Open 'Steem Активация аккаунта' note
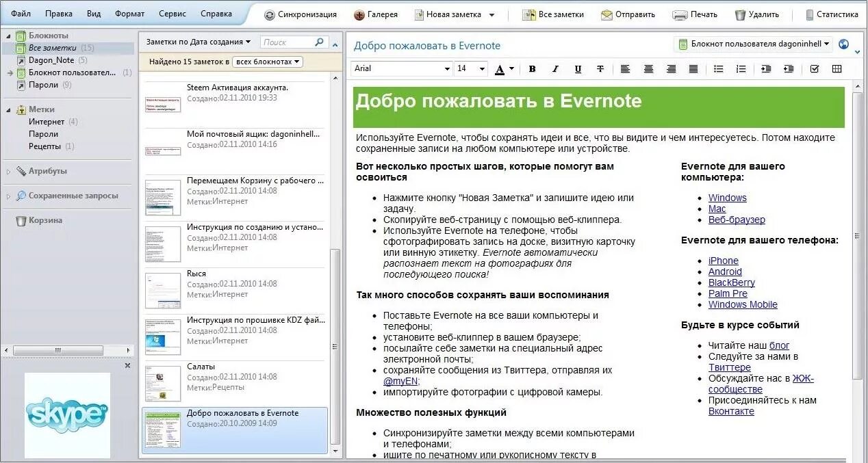This screenshot has height=463, width=868. 234,103
